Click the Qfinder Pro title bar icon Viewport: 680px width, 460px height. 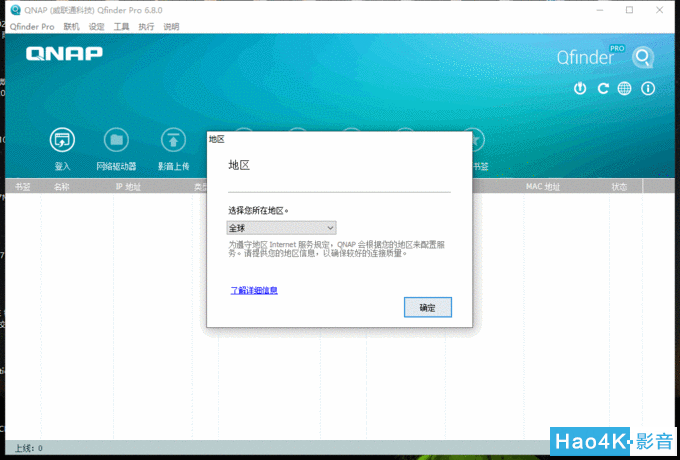pos(15,10)
